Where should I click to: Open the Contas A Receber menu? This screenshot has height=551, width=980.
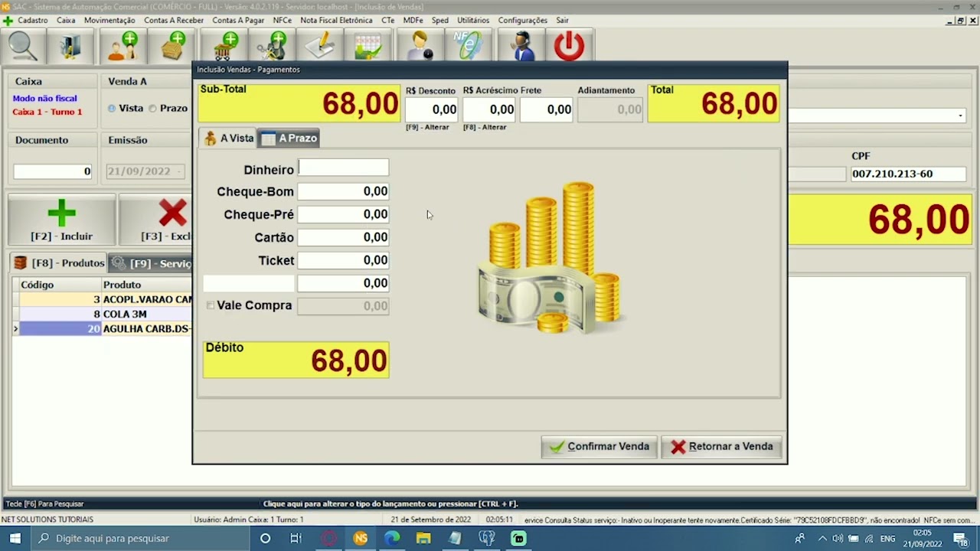coord(174,20)
